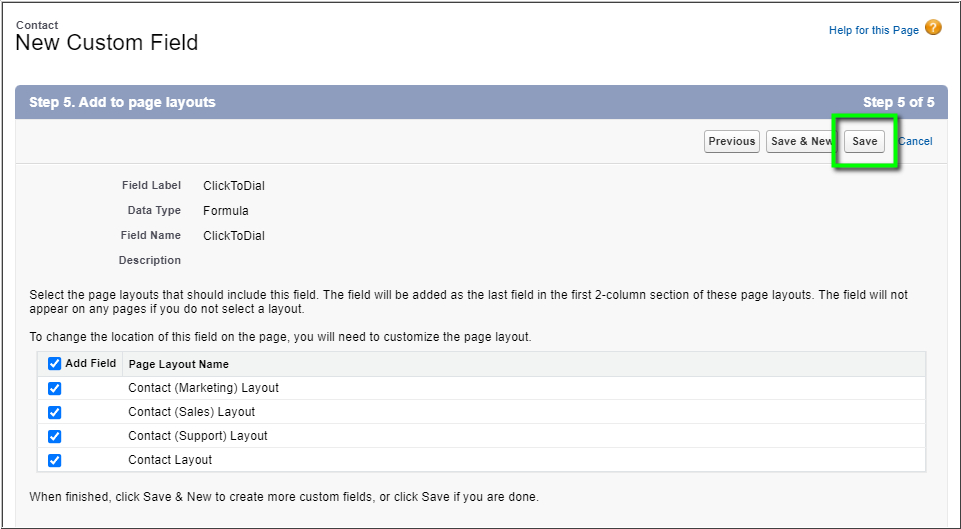
Task: Uncheck Contact (Support) Layout checkbox
Action: [x=55, y=436]
